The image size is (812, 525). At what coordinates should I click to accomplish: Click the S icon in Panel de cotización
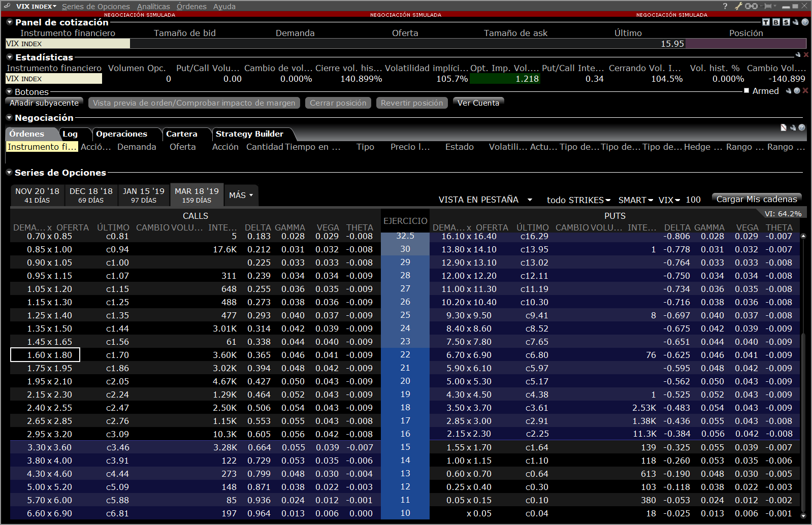786,22
